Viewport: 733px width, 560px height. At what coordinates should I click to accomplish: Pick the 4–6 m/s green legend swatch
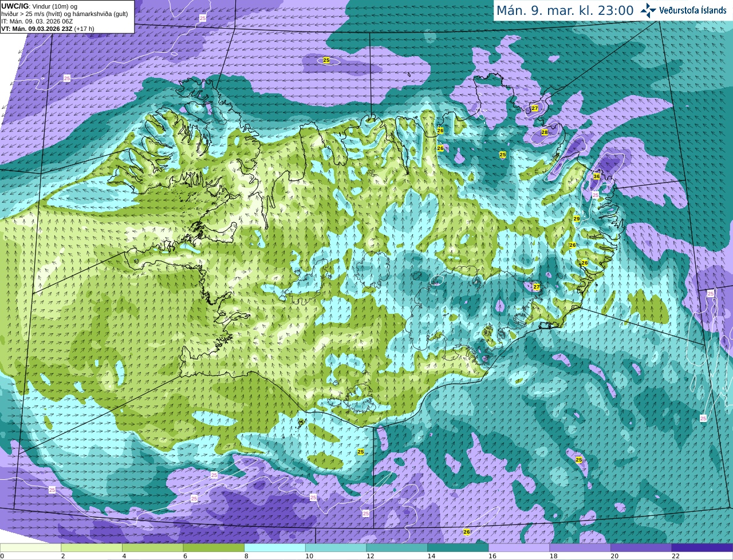[x=153, y=547]
